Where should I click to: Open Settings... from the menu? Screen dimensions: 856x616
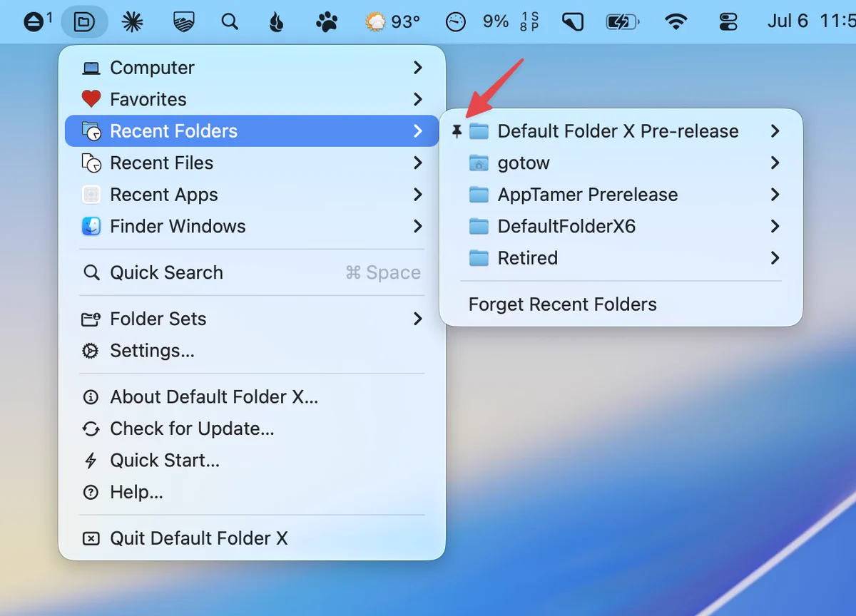click(252, 351)
